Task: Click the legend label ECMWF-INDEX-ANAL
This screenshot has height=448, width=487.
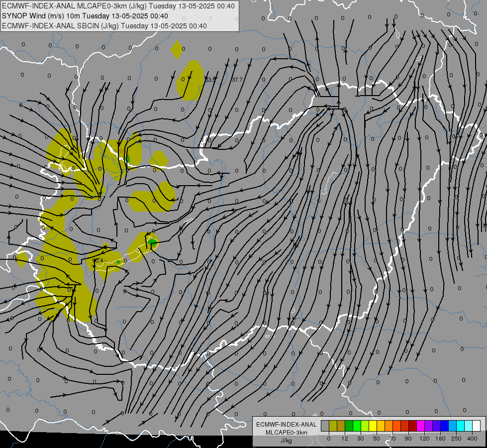Action: (287, 425)
